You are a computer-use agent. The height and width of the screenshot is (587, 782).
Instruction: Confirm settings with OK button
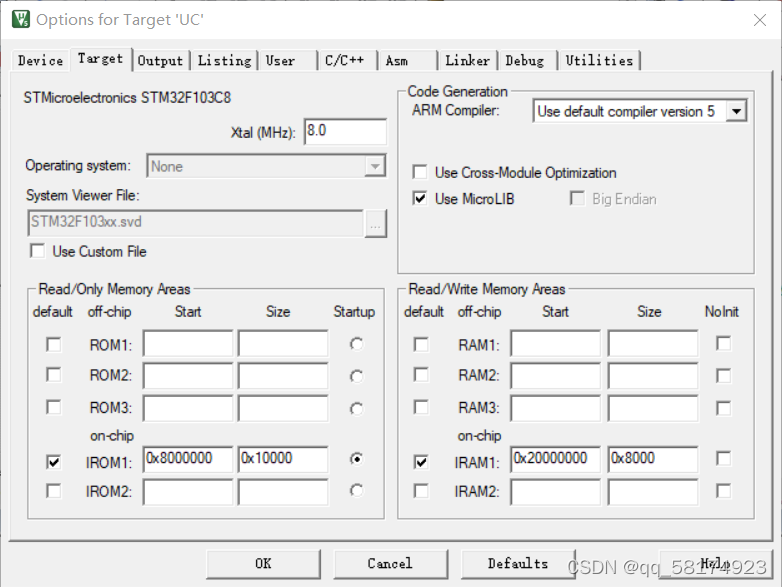tap(263, 564)
